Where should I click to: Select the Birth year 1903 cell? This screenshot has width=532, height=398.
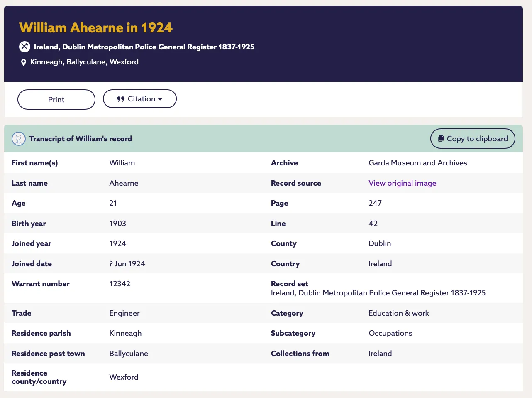coord(117,223)
